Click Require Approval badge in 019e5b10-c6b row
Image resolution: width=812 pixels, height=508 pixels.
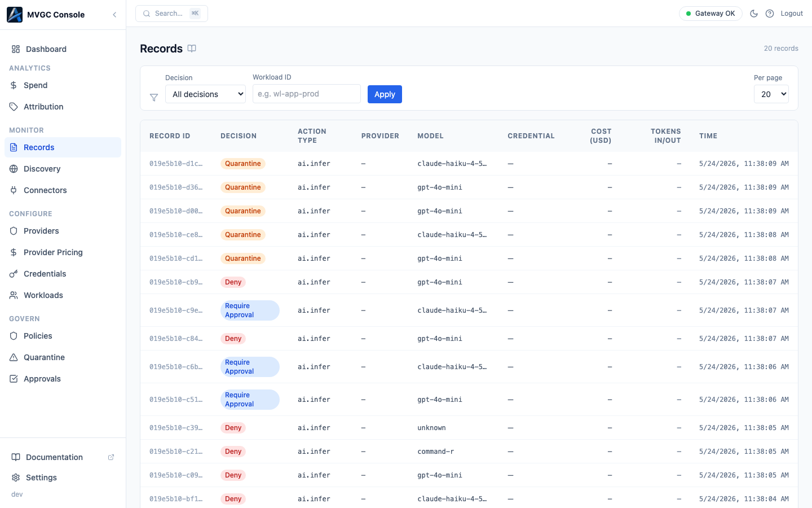click(250, 367)
